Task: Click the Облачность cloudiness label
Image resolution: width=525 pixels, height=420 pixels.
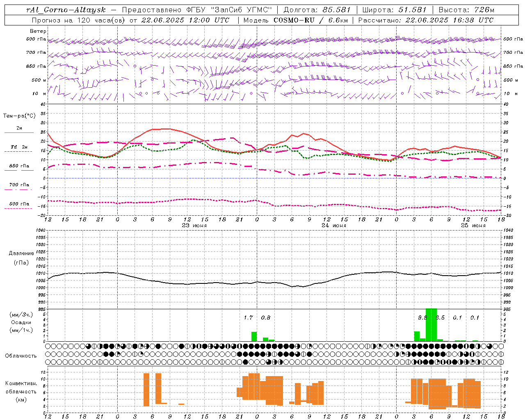Action: click(21, 356)
